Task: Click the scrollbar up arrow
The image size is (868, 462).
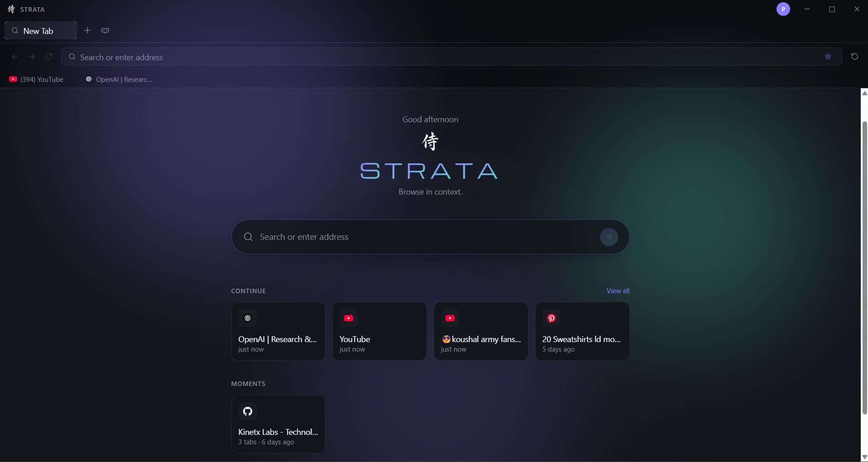Action: pos(864,93)
